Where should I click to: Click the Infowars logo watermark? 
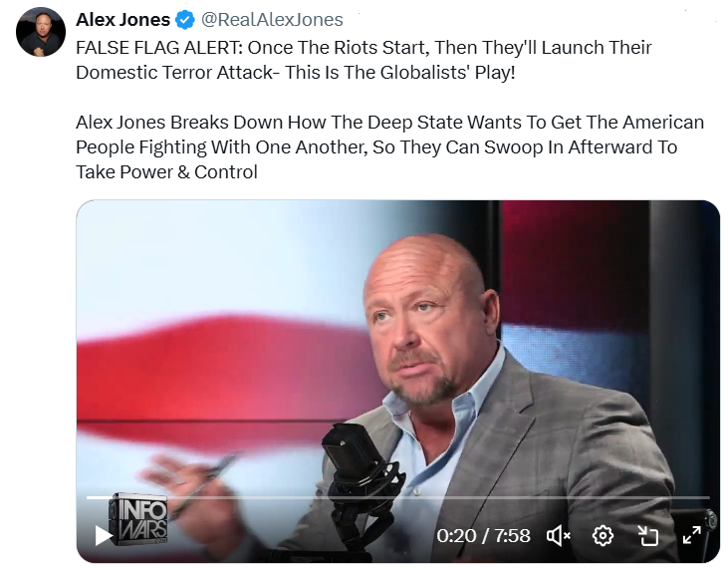(138, 519)
